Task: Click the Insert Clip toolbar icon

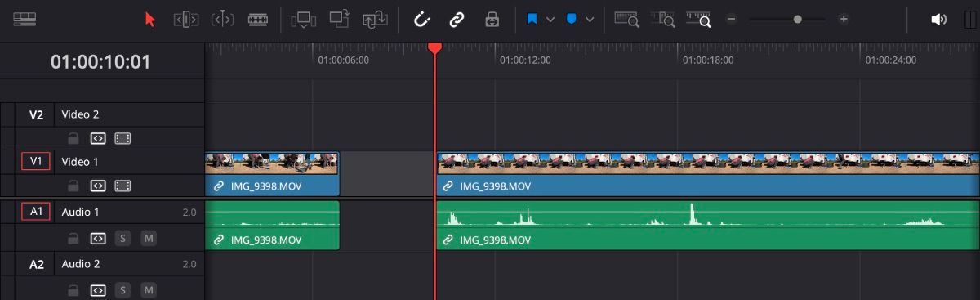Action: pos(304,19)
